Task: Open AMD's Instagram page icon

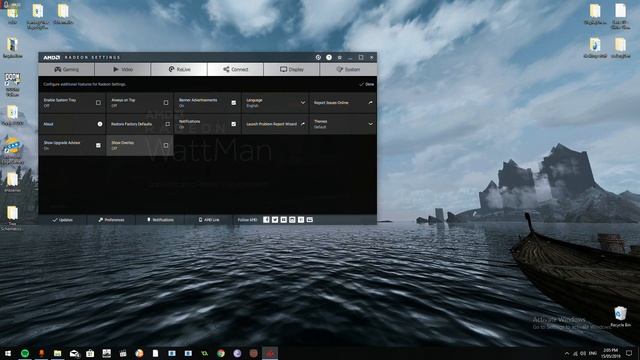Action: point(292,220)
